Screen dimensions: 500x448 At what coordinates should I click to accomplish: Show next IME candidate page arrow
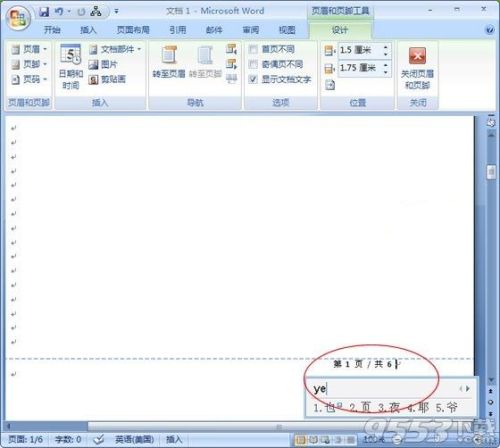pyautogui.click(x=468, y=389)
